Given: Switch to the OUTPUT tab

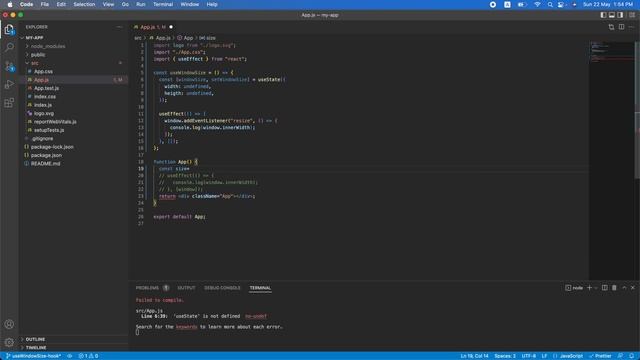Looking at the screenshot, I should tap(186, 288).
